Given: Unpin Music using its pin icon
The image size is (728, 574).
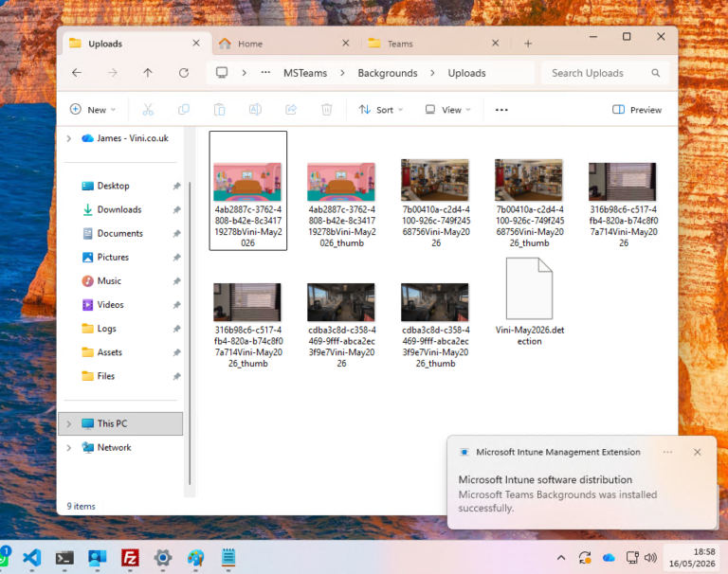Looking at the screenshot, I should click(177, 281).
